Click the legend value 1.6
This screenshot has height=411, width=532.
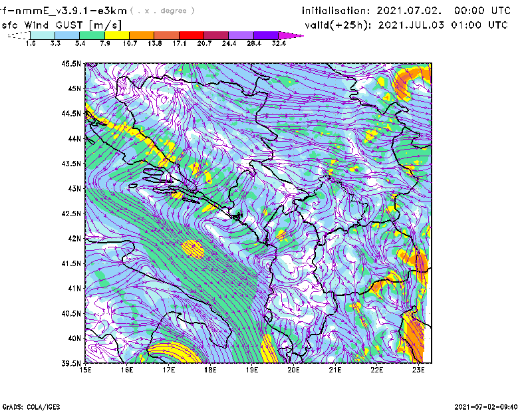pos(31,43)
